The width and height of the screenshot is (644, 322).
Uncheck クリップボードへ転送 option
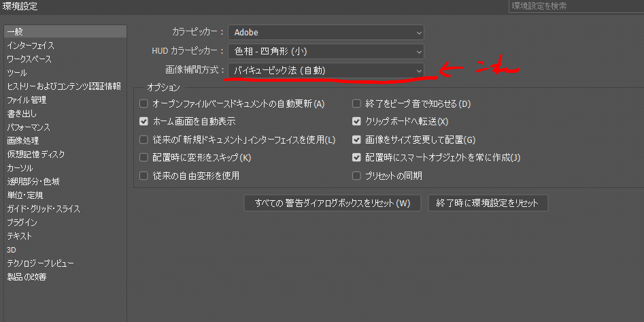(356, 121)
